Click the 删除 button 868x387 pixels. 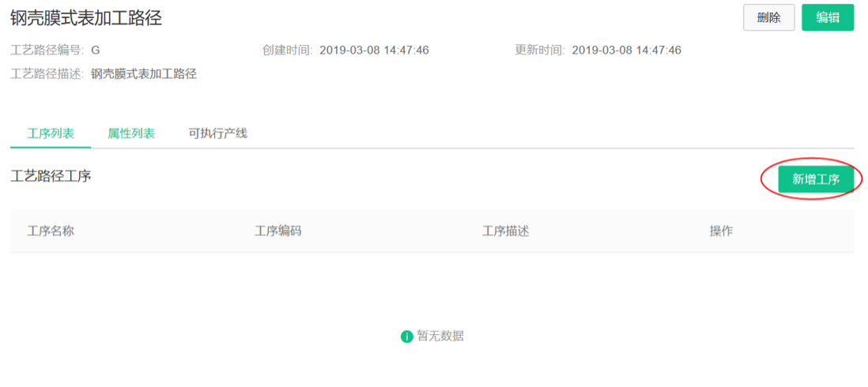769,17
